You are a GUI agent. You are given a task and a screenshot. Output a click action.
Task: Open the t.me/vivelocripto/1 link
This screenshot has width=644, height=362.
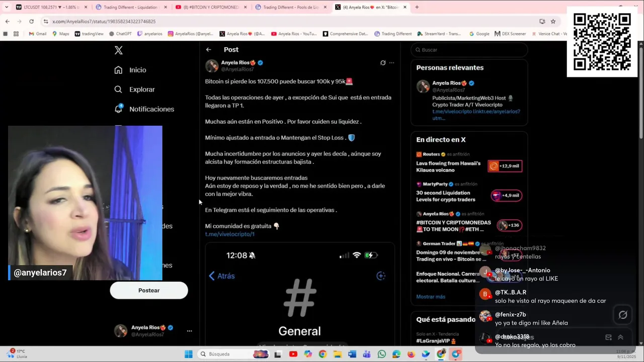pos(229,234)
